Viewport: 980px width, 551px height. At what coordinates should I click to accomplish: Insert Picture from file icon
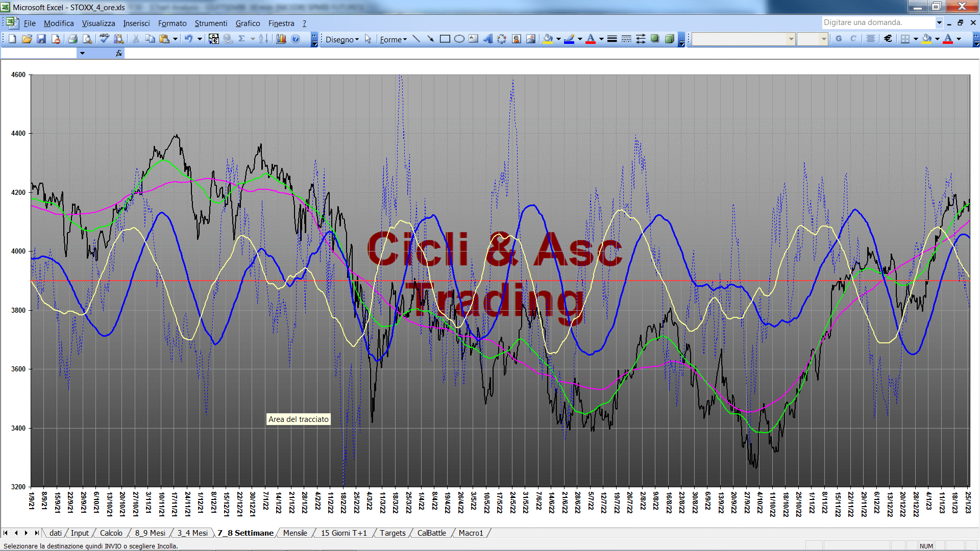[531, 39]
